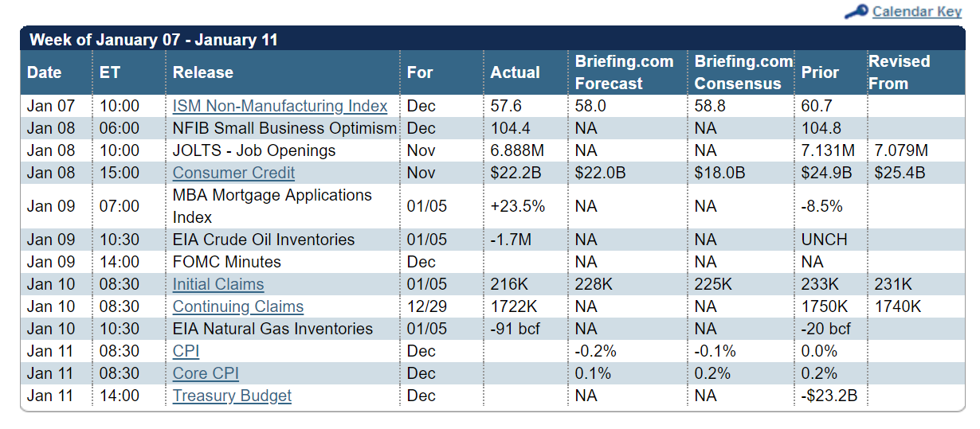980x429 pixels.
Task: Click the Briefing.com Forecast column header
Action: pyautogui.click(x=625, y=72)
